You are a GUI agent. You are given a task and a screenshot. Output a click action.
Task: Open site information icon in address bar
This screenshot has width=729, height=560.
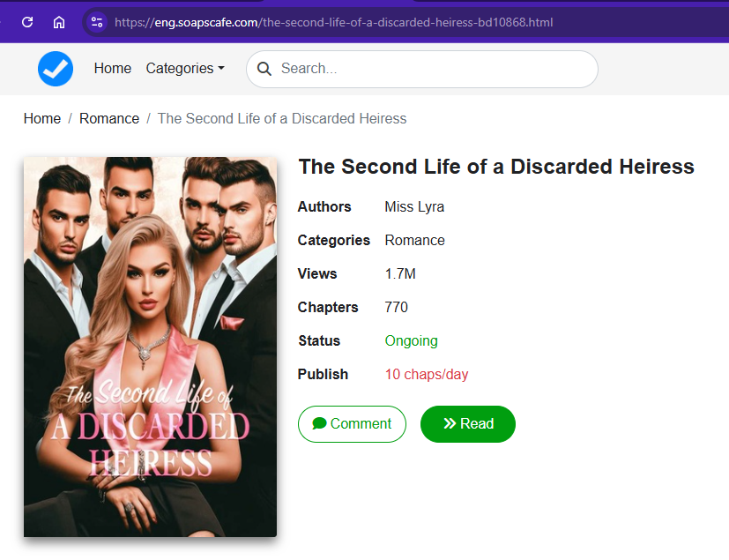point(97,22)
